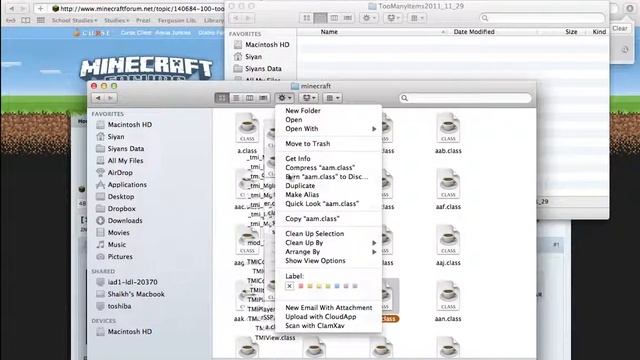Expand the Clean Up By submenu
640x360 pixels.
(329, 242)
